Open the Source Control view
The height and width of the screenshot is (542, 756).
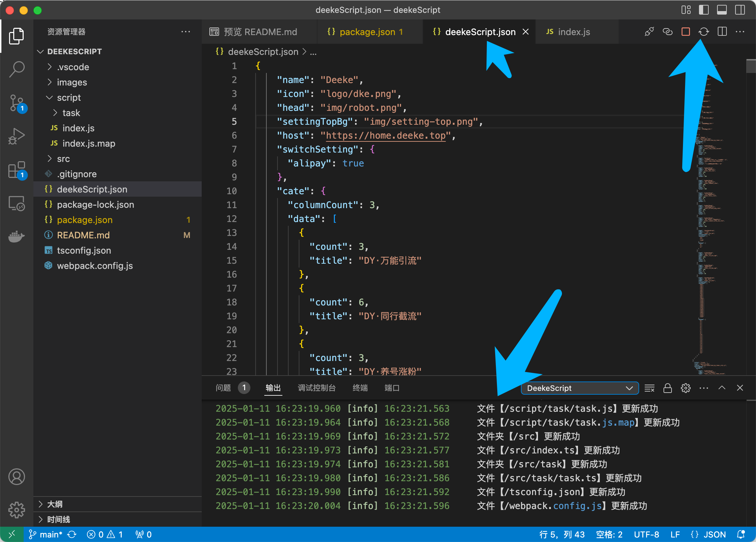click(16, 103)
